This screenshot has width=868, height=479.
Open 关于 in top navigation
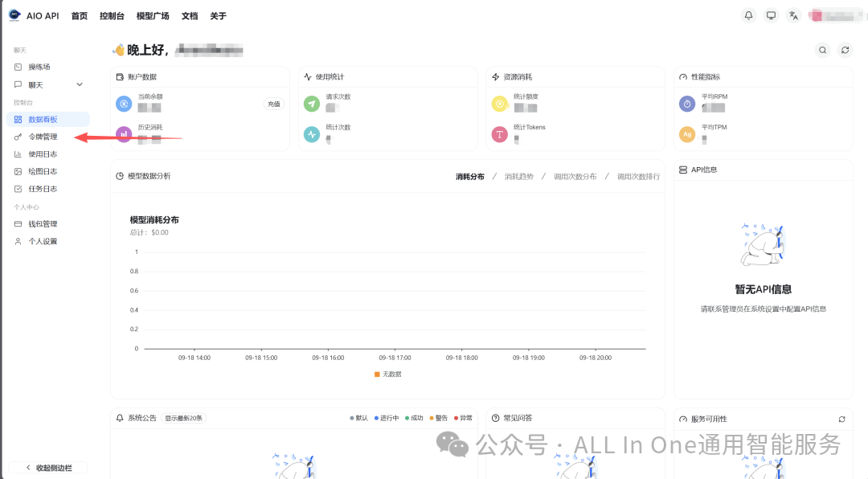218,16
